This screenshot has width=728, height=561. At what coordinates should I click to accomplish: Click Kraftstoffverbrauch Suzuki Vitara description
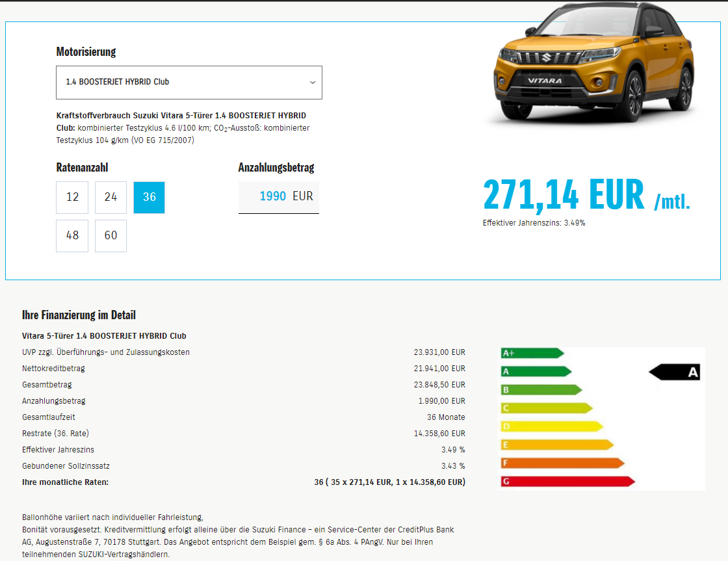[x=183, y=127]
